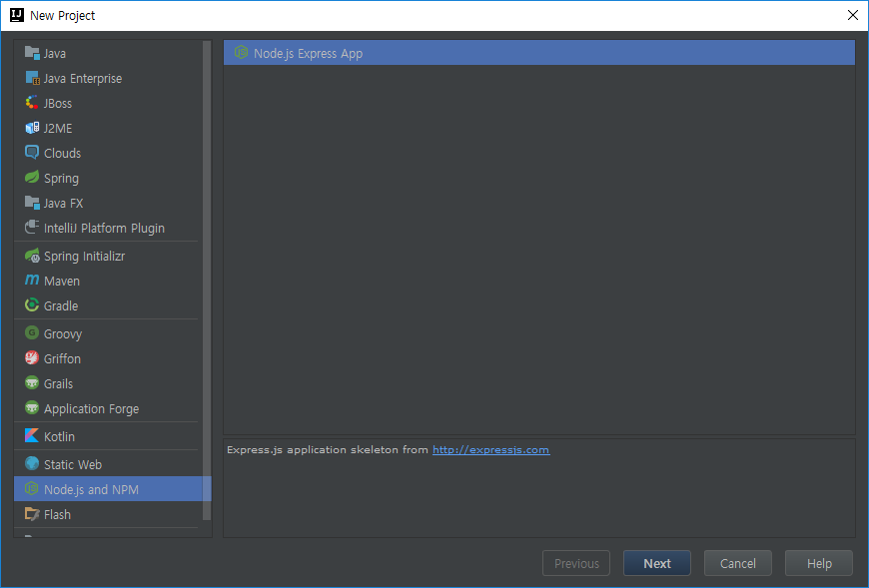Click the Previous button
Image resolution: width=869 pixels, height=588 pixels.
(576, 563)
